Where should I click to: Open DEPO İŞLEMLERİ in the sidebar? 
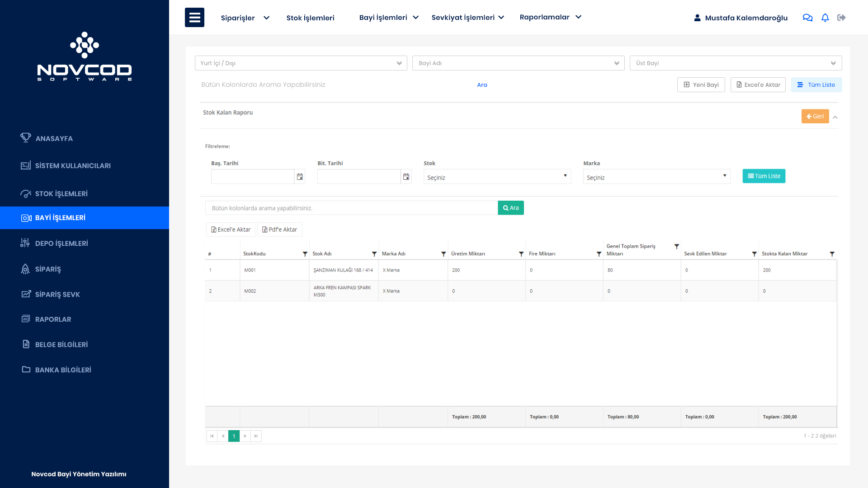(x=61, y=244)
